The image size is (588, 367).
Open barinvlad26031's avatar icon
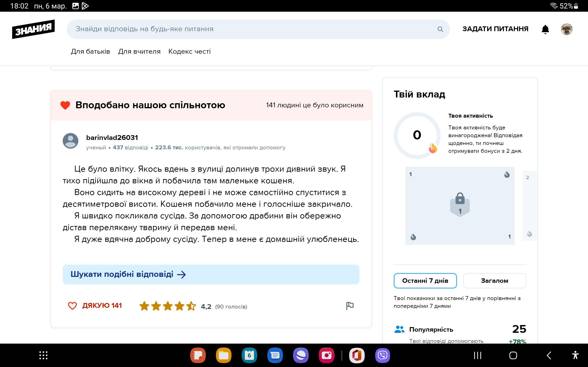[71, 141]
